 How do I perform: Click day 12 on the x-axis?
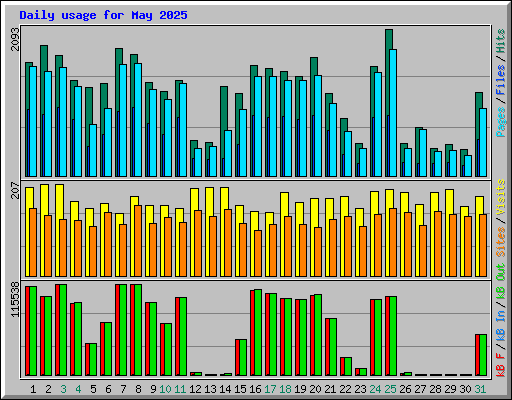tap(195, 389)
